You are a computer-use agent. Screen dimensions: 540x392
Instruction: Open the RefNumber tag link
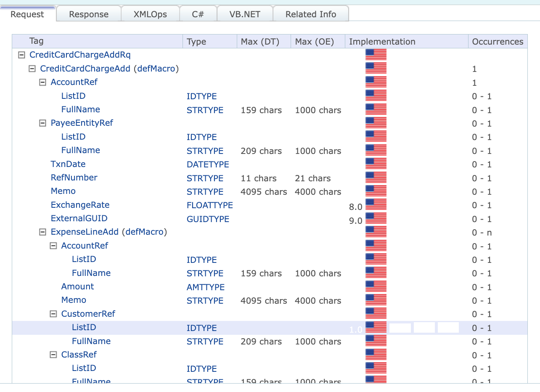74,177
